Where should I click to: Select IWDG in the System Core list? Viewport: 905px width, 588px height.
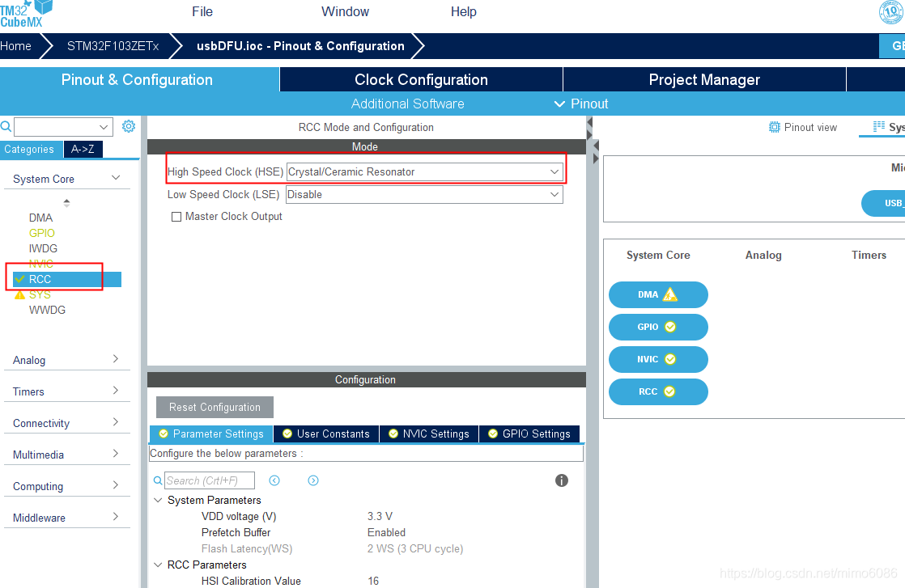point(43,248)
